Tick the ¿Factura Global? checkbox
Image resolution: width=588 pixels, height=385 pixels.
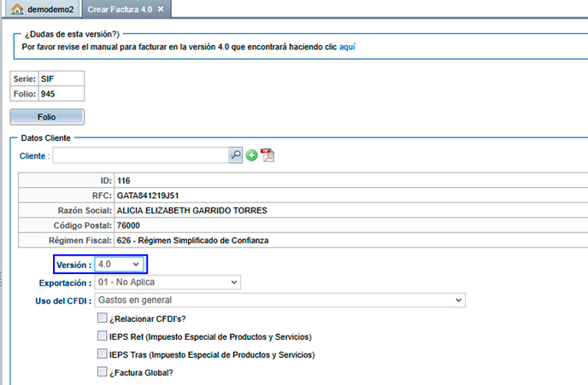click(x=103, y=372)
